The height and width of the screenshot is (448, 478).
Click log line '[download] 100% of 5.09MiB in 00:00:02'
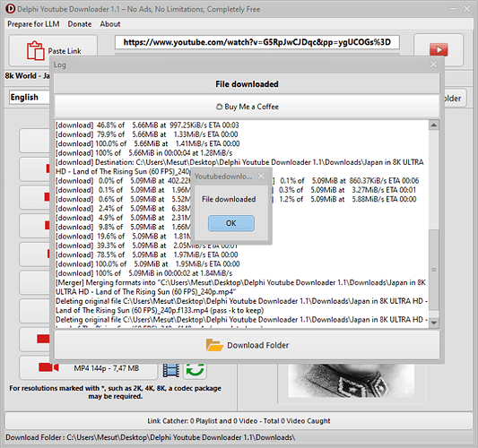143,273
